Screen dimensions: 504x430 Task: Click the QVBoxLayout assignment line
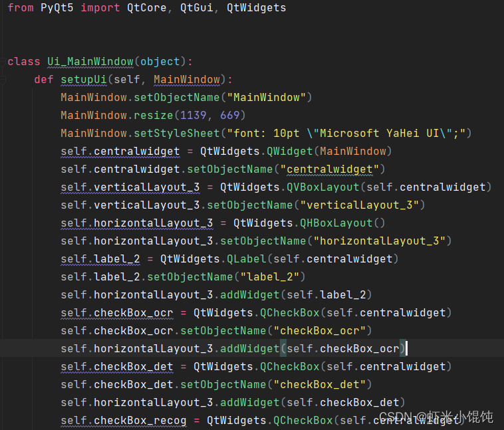276,187
